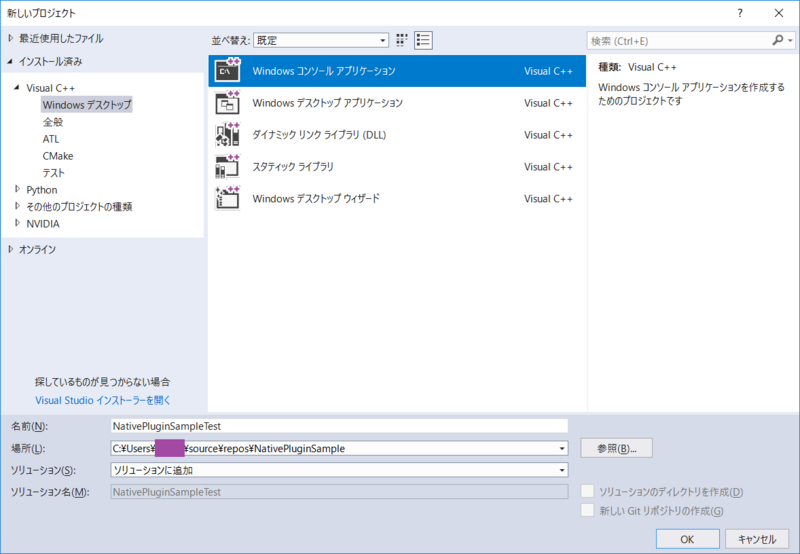This screenshot has height=554, width=800.
Task: Collapse the installed (インストール済み) node
Action: pos(10,62)
